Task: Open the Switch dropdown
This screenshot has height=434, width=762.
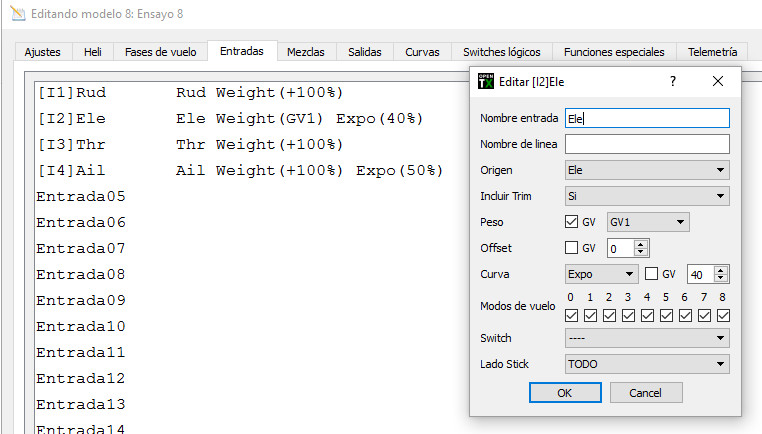Action: [646, 338]
